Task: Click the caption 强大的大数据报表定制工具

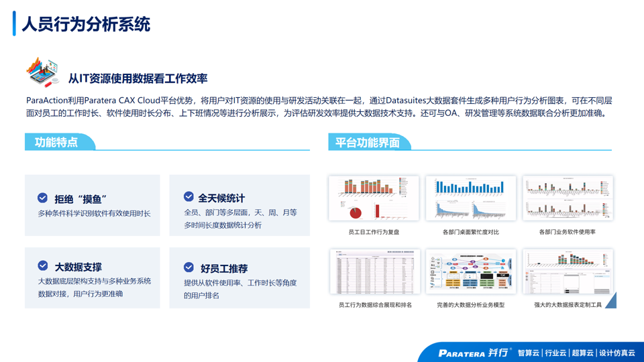Action: pos(568,305)
